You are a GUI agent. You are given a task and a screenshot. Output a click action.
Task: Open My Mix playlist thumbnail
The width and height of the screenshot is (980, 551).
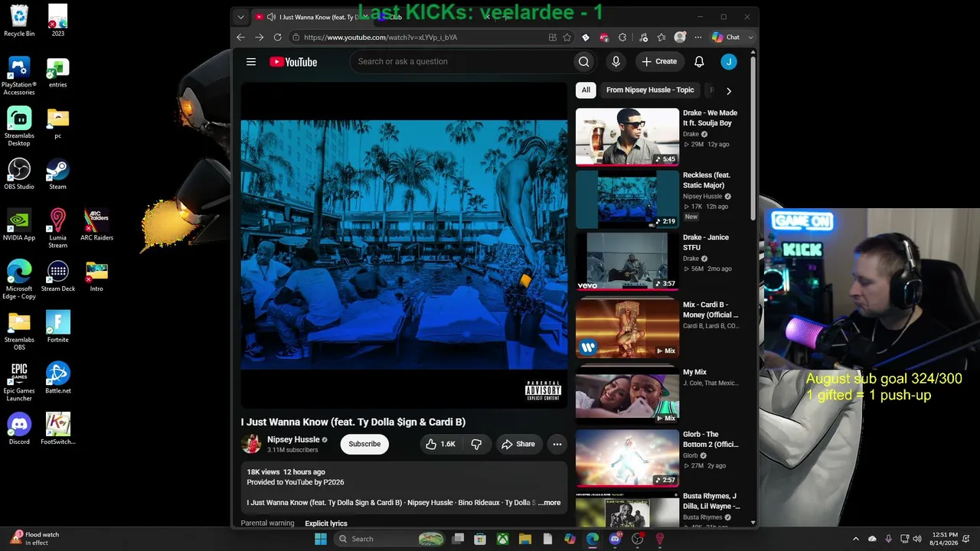point(627,394)
